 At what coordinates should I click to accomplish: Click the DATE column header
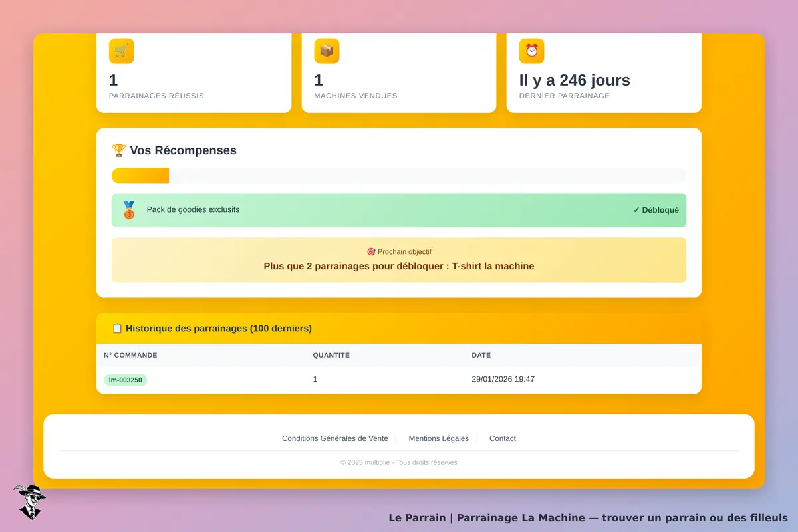[481, 355]
